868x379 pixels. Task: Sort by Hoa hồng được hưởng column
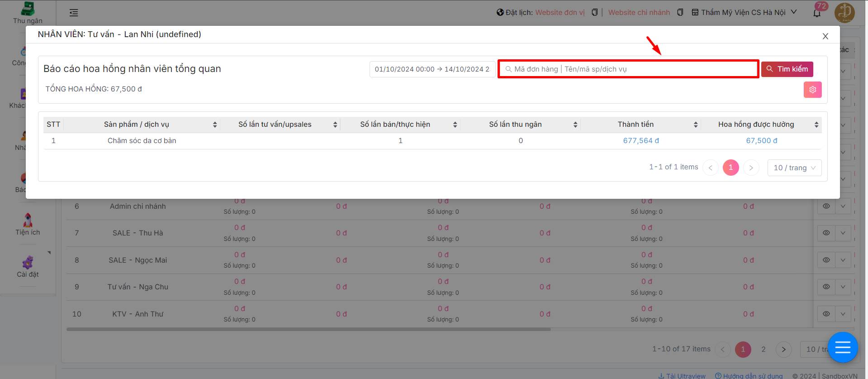click(x=816, y=125)
